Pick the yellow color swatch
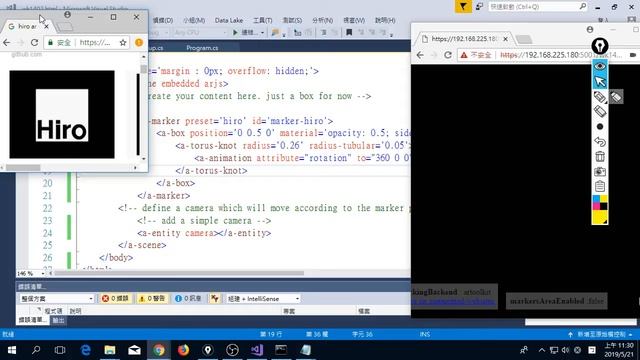 coord(600,217)
